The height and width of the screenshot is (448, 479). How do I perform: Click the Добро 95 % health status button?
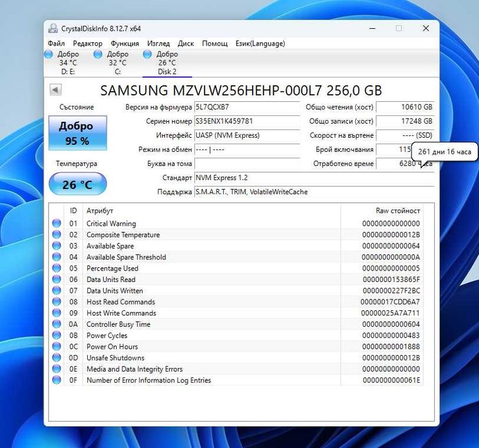point(78,133)
